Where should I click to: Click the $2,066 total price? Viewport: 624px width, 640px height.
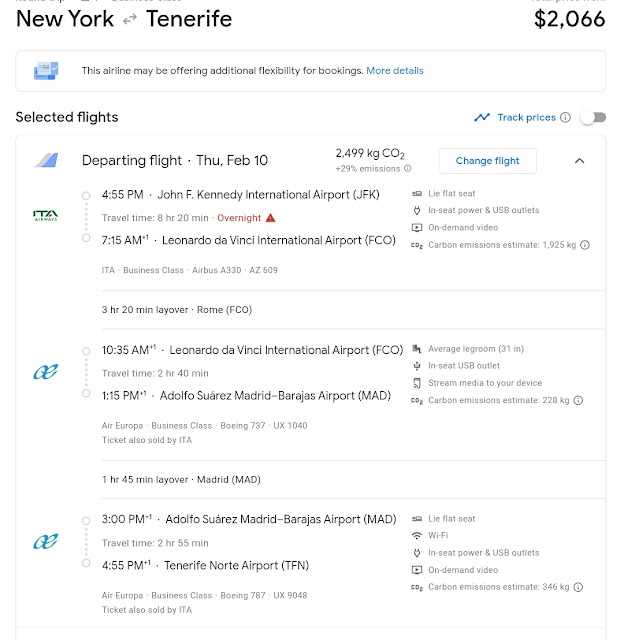[x=569, y=19]
